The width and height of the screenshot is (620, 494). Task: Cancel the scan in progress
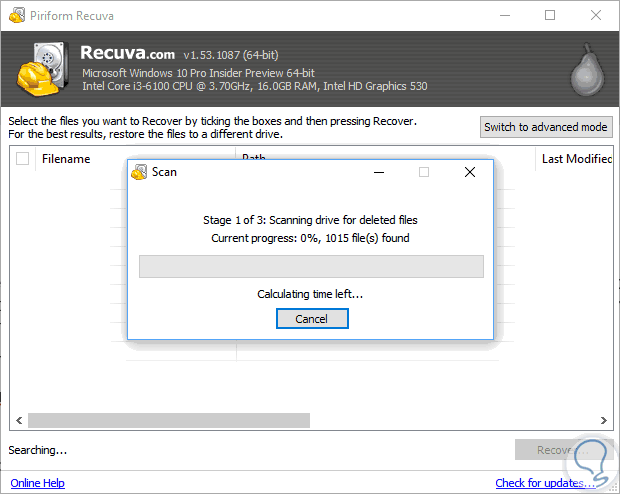(x=312, y=318)
